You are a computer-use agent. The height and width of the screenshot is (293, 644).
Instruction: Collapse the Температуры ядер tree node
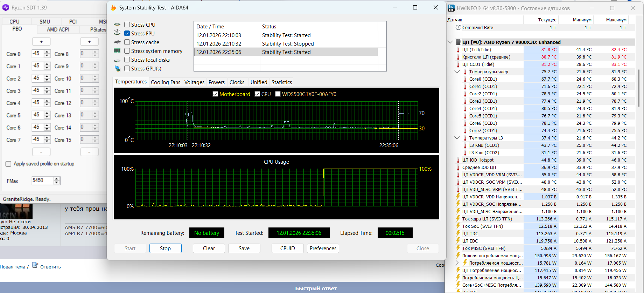tap(457, 71)
